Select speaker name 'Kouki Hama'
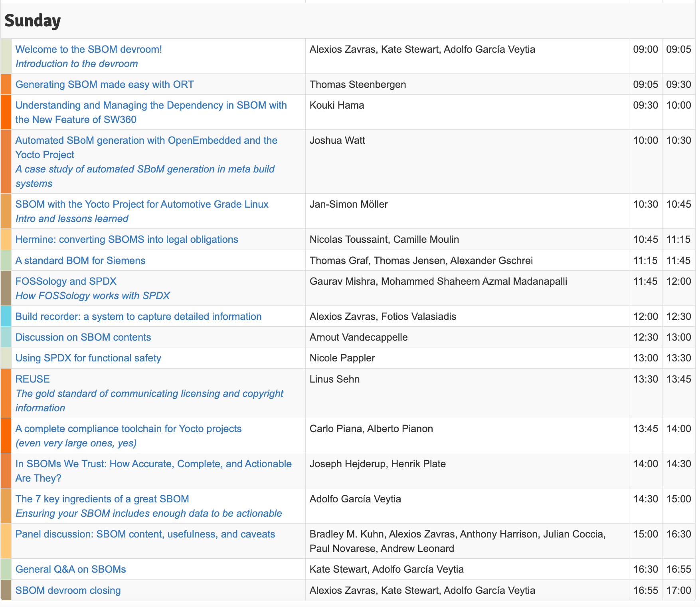700x607 pixels. point(337,105)
